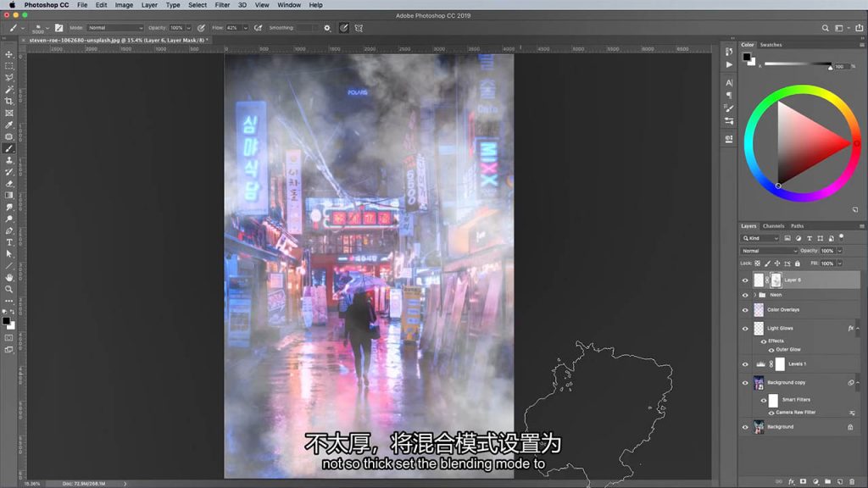Open the brush preset picker dropdown
Image resolution: width=868 pixels, height=488 pixels.
(x=47, y=28)
